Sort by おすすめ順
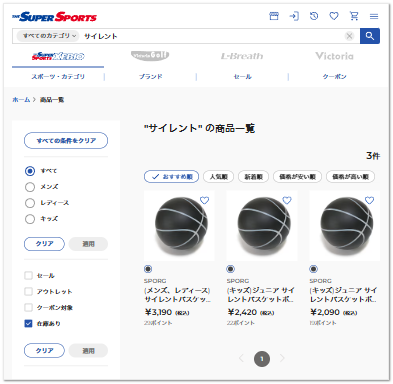 point(172,177)
